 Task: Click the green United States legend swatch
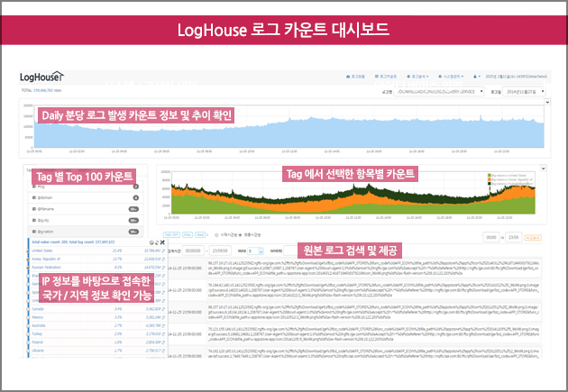490,175
